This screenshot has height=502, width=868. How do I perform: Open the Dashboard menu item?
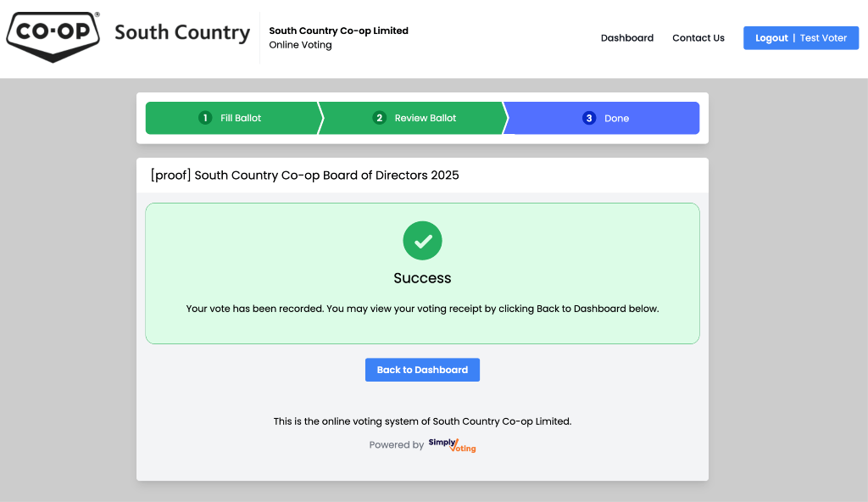click(x=627, y=38)
